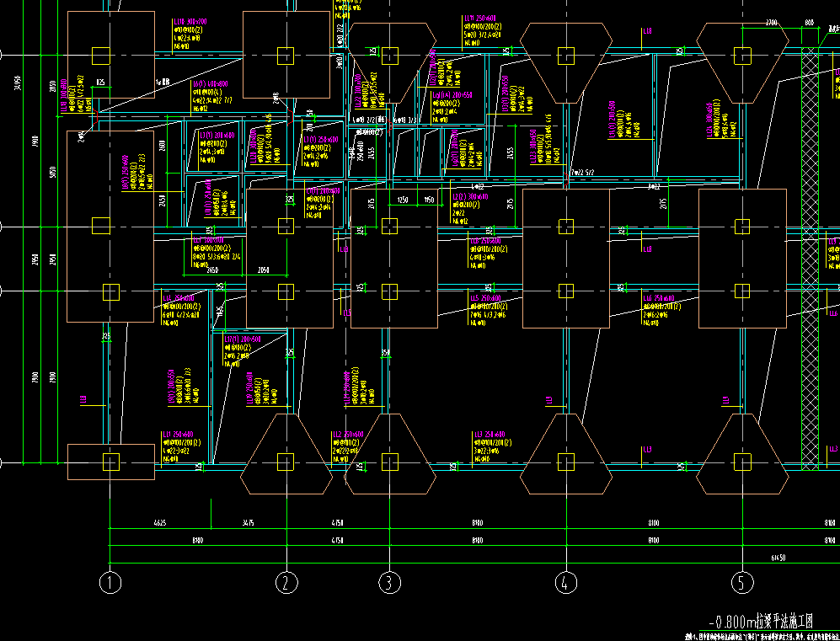The width and height of the screenshot is (840, 641).
Task: Select beam label 'L2(2) 300x600'
Action: tap(470, 197)
